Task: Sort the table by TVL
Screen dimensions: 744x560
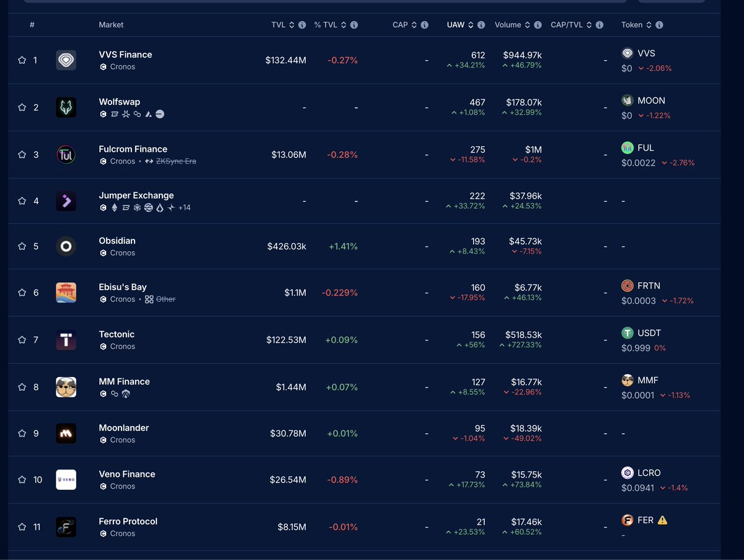Action: point(283,25)
